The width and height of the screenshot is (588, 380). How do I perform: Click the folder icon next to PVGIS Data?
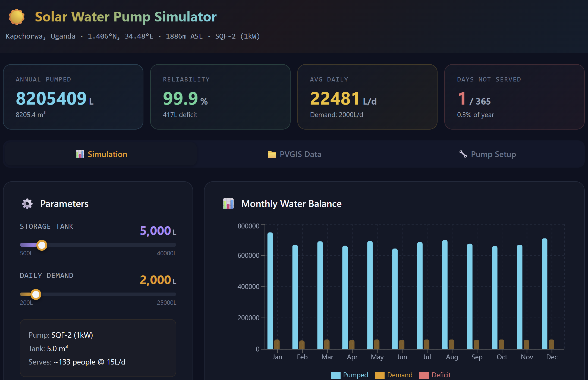[272, 154]
